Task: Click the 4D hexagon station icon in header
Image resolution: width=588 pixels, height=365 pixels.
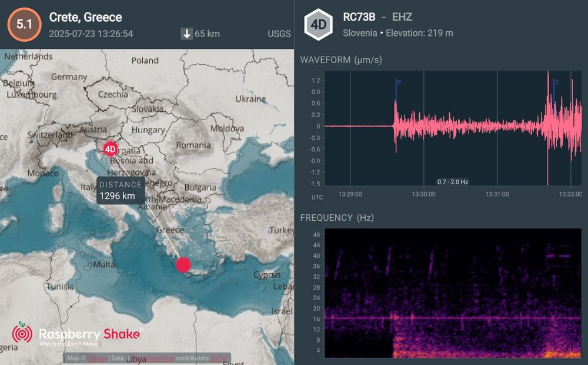Action: click(318, 24)
